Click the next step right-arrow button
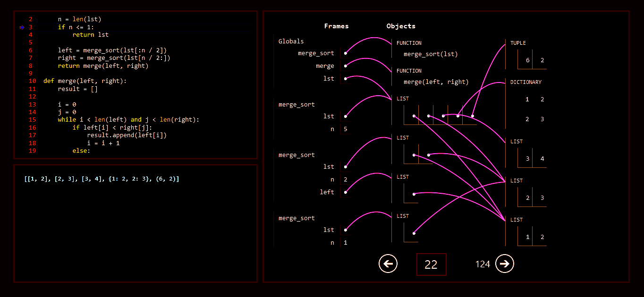The image size is (644, 297). coord(505,264)
